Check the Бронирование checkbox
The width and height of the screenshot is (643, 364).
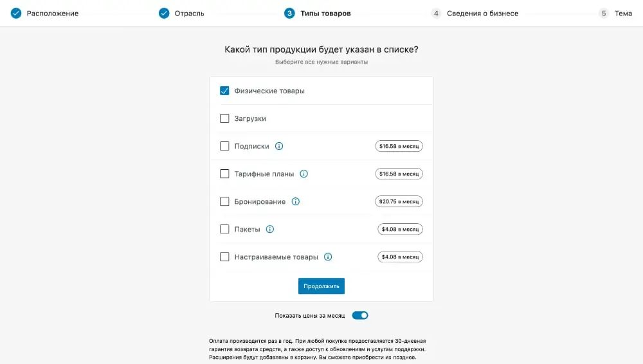pyautogui.click(x=224, y=201)
